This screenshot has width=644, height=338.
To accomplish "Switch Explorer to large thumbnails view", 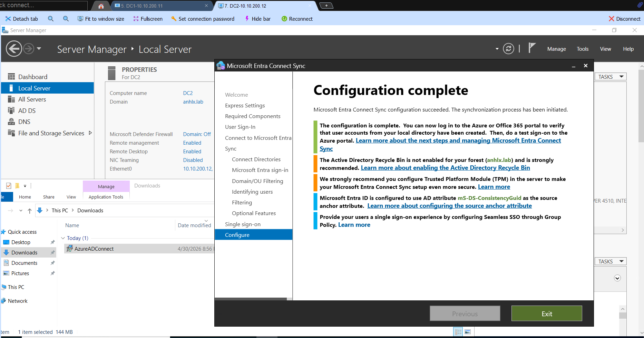I will tap(468, 332).
